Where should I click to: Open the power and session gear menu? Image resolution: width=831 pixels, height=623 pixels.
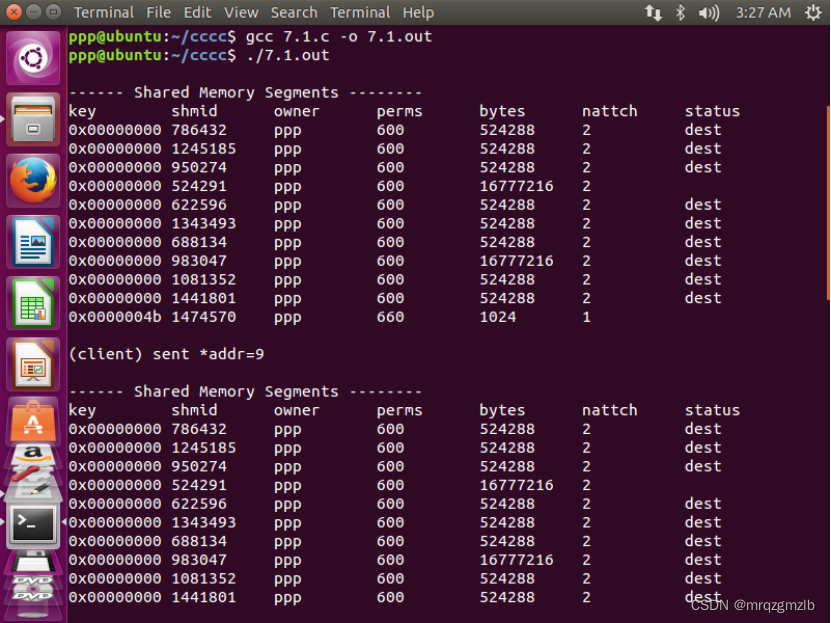coord(812,12)
